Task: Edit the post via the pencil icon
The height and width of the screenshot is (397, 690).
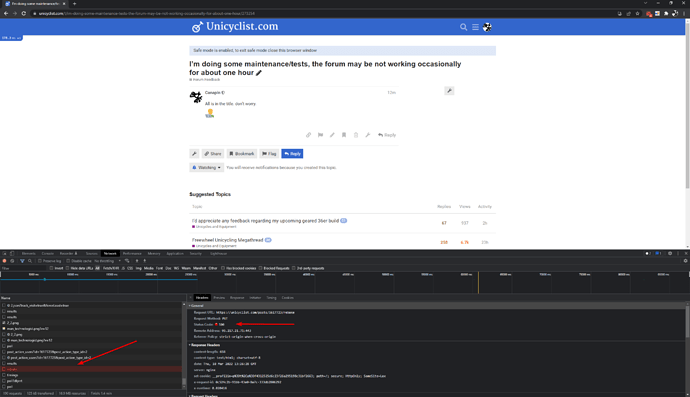Action: tap(332, 135)
